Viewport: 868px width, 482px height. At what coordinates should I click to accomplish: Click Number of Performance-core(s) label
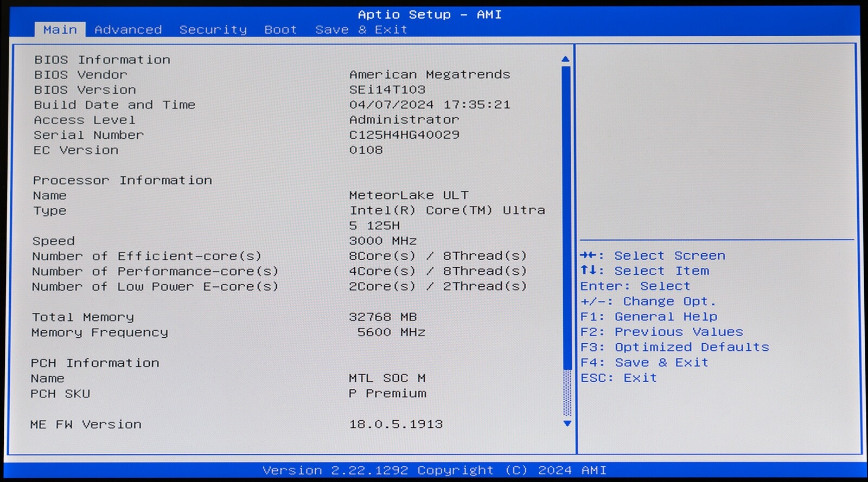click(155, 272)
